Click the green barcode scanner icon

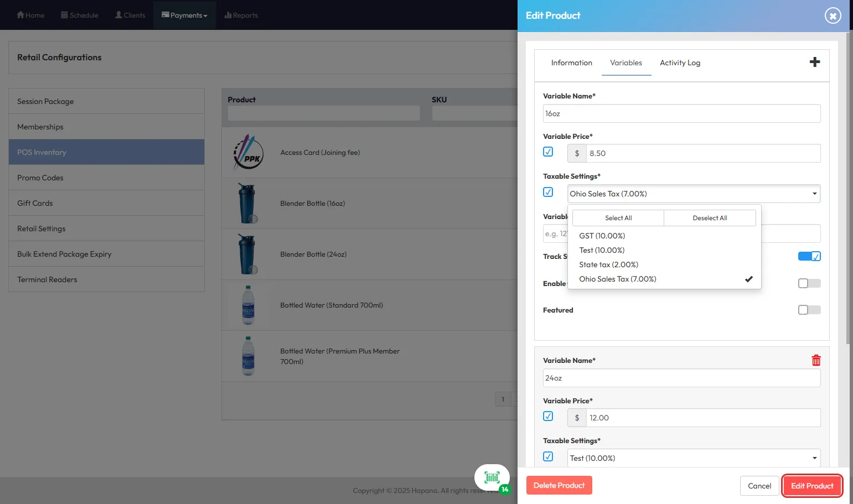click(492, 478)
